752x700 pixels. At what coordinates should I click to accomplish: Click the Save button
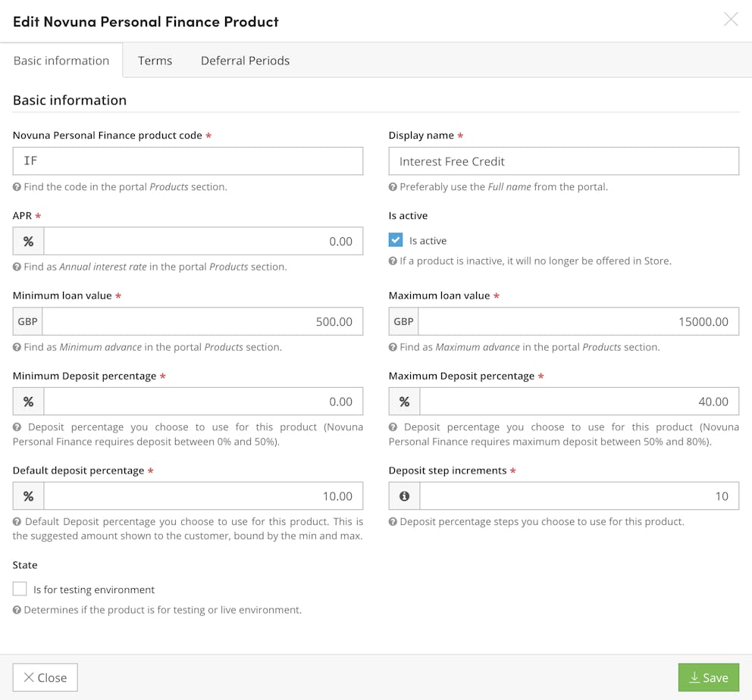[x=708, y=677]
